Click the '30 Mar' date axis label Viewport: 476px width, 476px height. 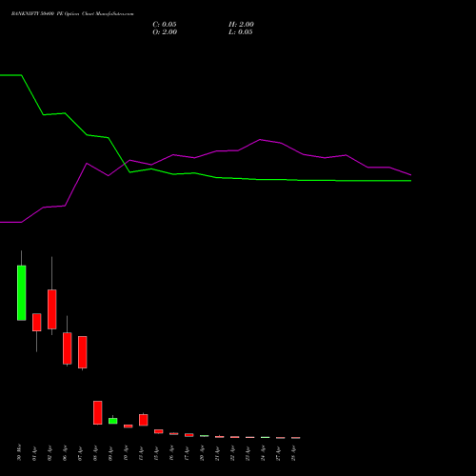(19, 452)
